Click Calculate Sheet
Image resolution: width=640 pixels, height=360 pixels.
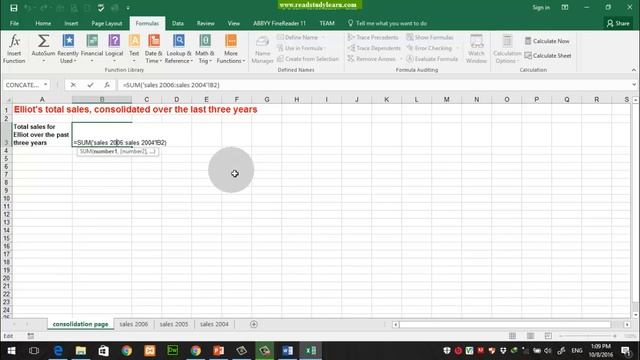tap(548, 56)
